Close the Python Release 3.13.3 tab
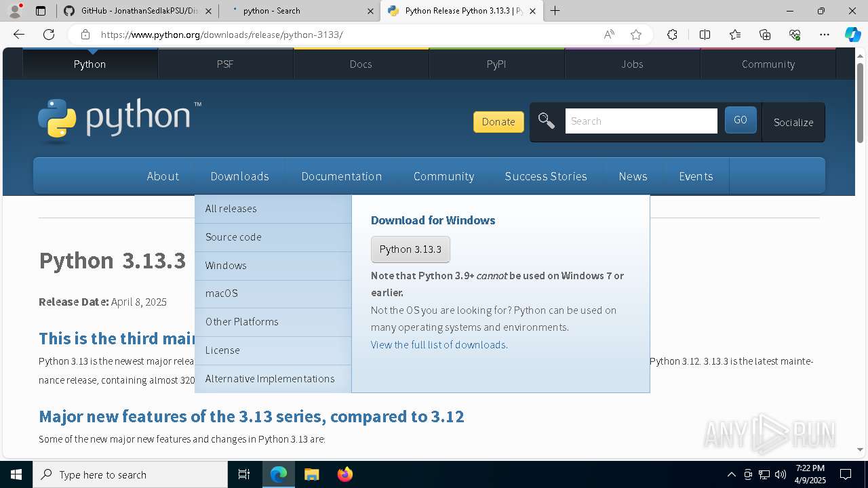 [532, 11]
